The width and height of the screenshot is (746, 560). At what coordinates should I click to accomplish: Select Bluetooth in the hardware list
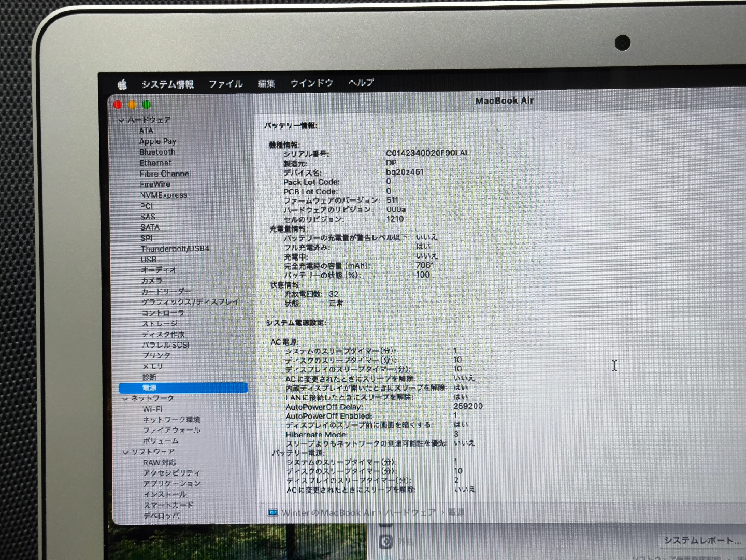[157, 152]
